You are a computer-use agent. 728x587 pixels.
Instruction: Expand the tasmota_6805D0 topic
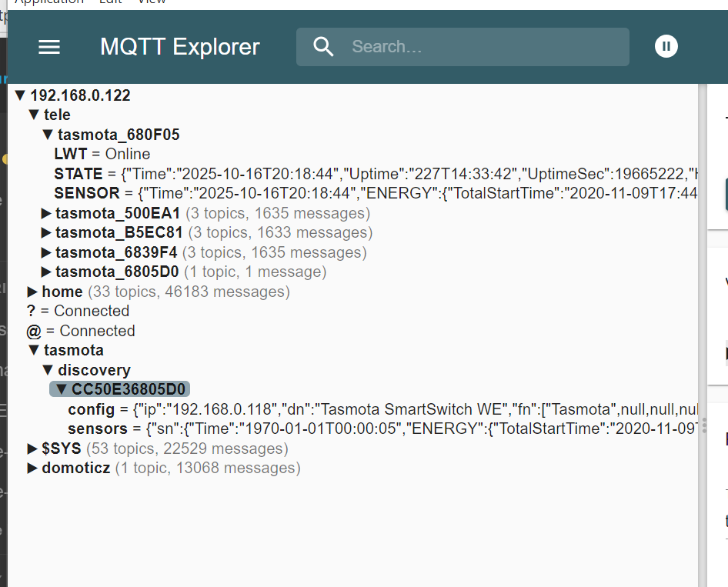point(47,272)
